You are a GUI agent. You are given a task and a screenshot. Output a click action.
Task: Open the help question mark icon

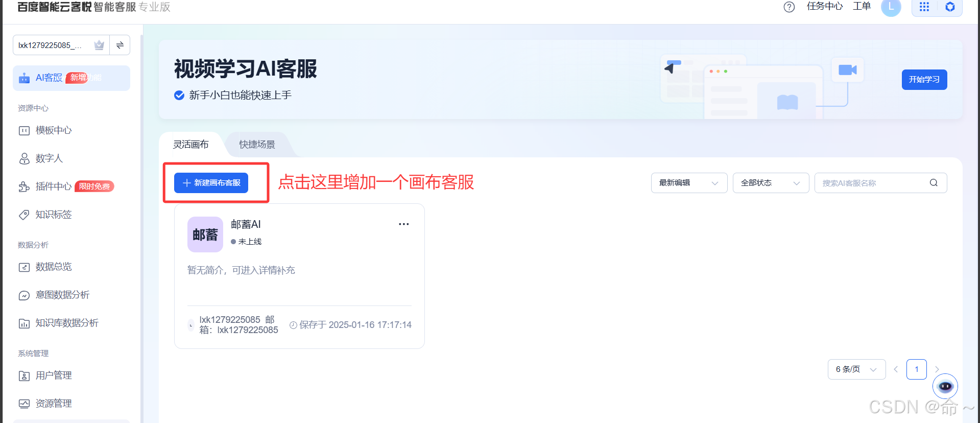[x=789, y=7]
